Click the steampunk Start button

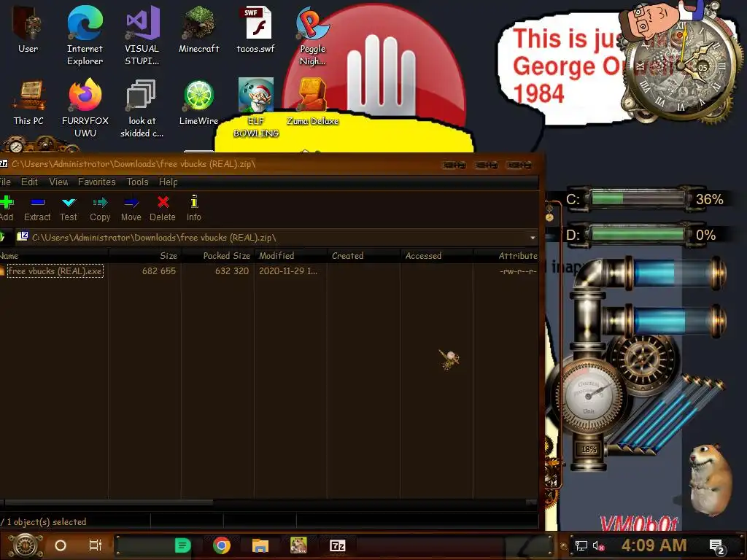[x=25, y=545]
